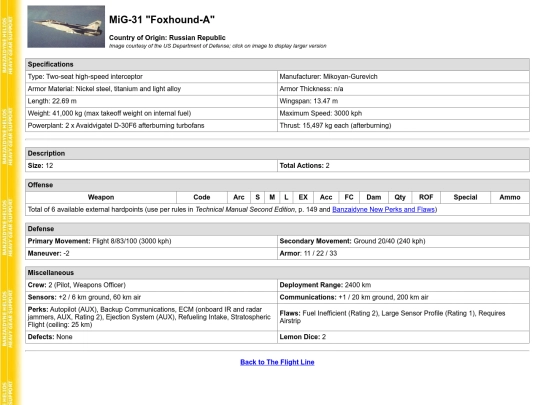Click the Dam column header
Screen dimensions: 540x405
click(x=374, y=197)
